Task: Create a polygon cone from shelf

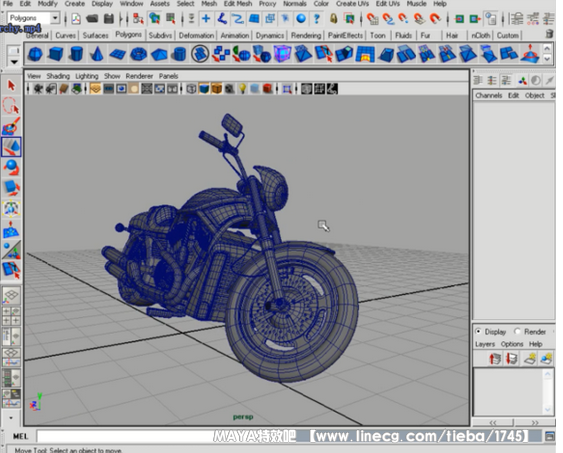Action: click(x=97, y=54)
